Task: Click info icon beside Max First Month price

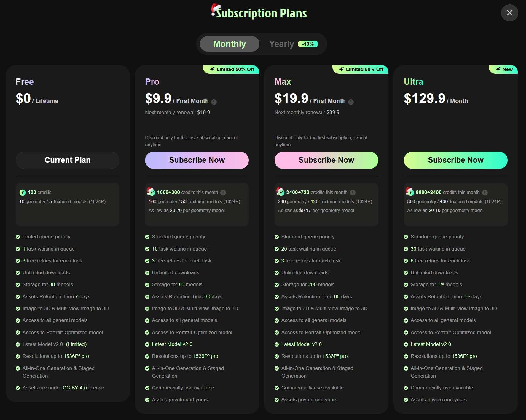Action: coord(351,102)
